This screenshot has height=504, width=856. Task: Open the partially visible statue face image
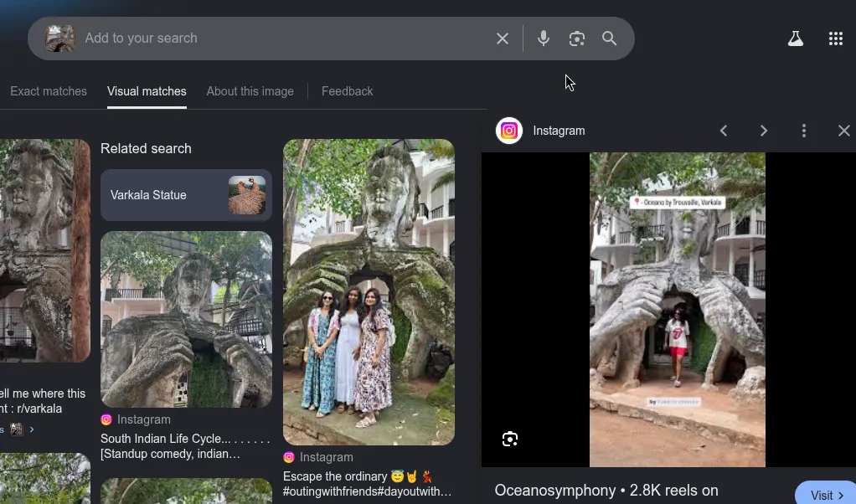[x=44, y=250]
